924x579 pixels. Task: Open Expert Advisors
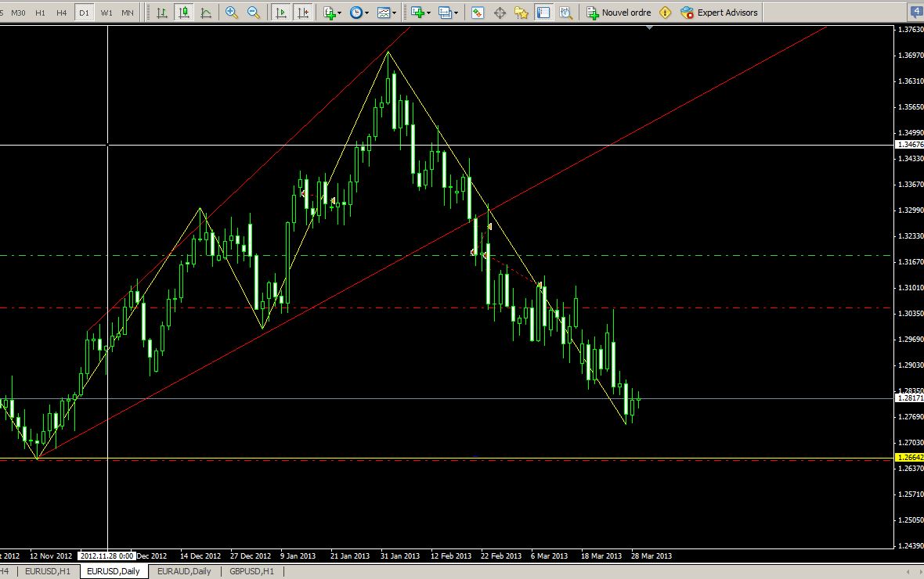pos(719,13)
